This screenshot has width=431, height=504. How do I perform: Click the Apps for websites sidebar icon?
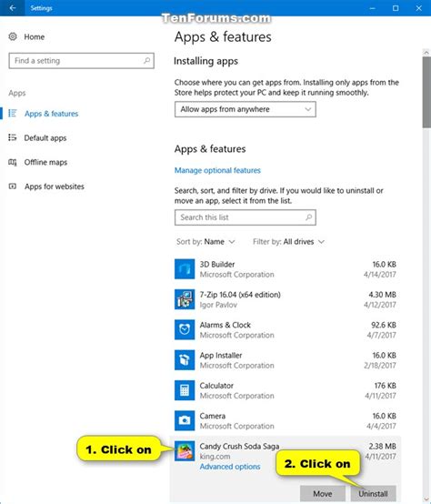(x=13, y=186)
